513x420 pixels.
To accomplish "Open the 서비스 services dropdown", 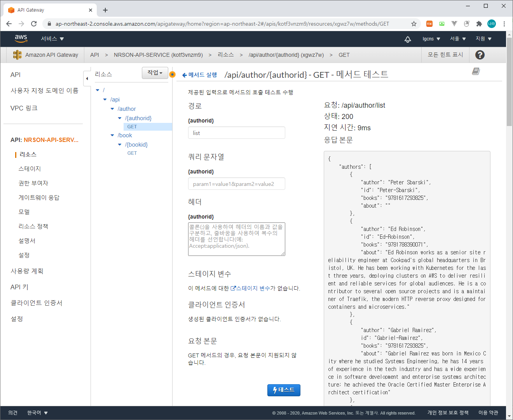I will (x=52, y=38).
